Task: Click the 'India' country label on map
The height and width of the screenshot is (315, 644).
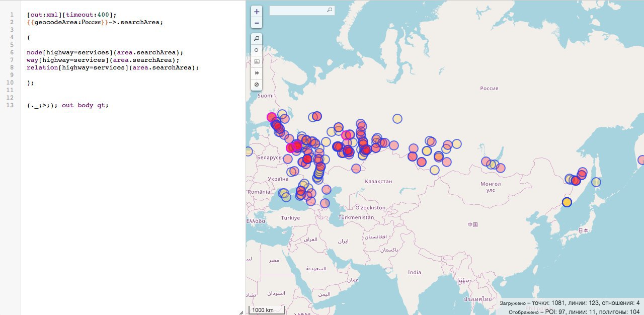Action: (x=415, y=272)
